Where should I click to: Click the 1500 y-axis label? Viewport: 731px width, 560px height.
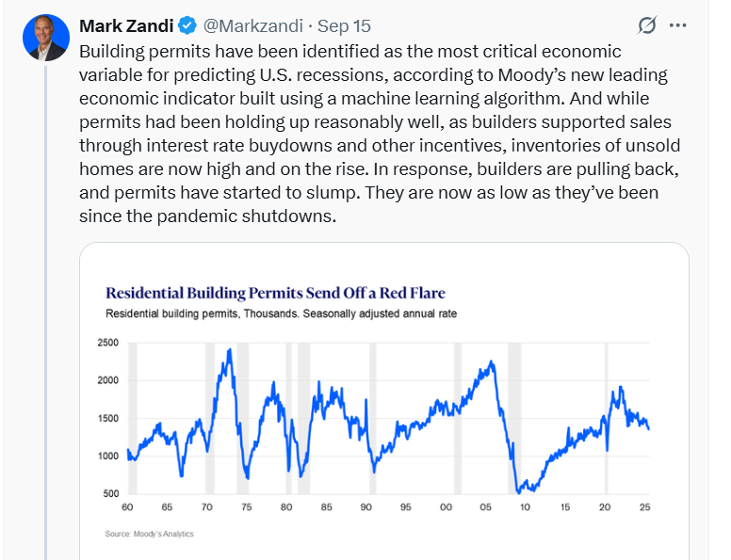pos(107,418)
